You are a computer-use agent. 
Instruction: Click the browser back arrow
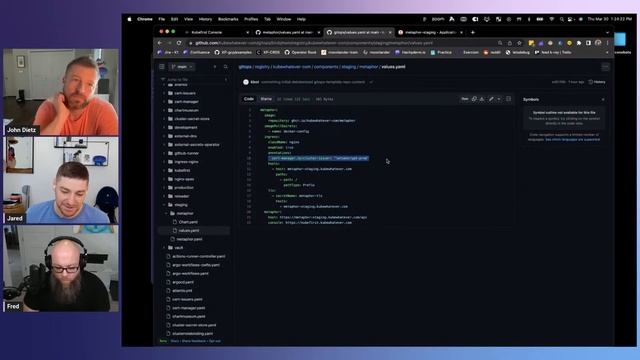(x=160, y=43)
